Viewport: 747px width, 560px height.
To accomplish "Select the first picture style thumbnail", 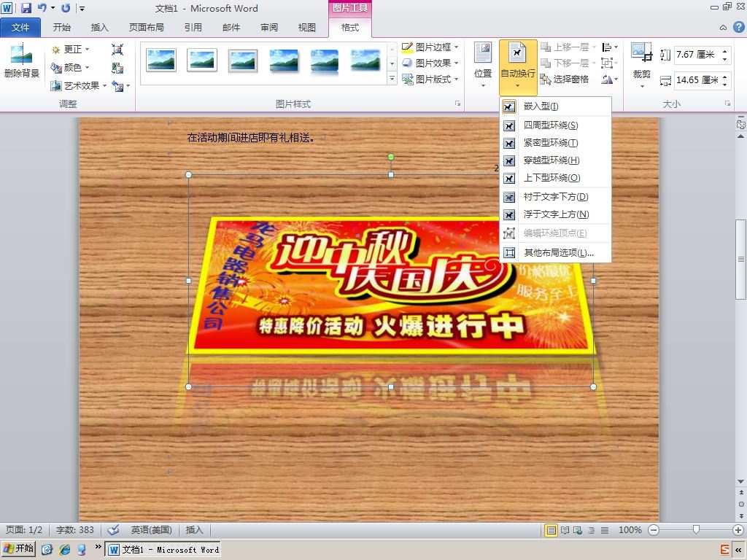I will point(161,61).
